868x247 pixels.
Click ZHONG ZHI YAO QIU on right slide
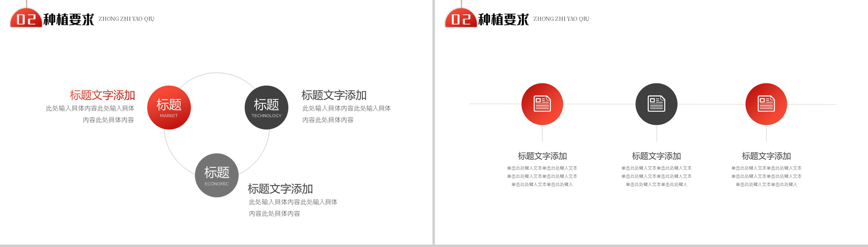coord(561,19)
